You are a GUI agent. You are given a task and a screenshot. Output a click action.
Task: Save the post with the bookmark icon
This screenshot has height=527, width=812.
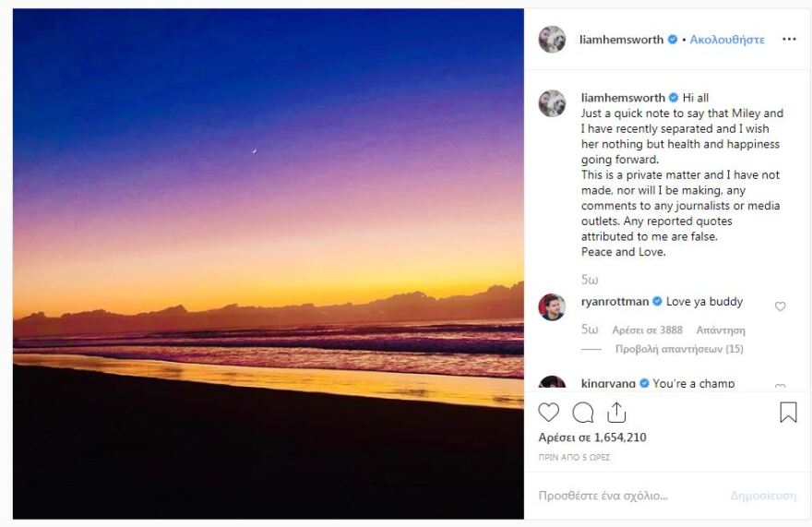pyautogui.click(x=788, y=413)
